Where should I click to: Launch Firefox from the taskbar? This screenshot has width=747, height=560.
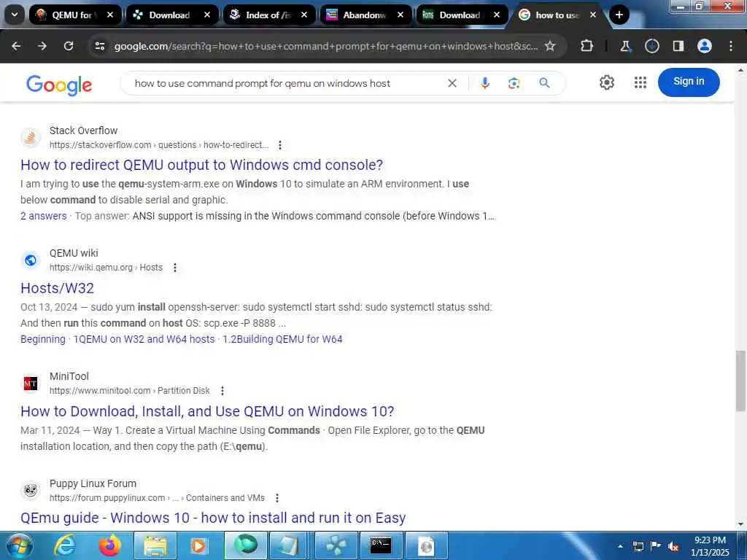point(109,545)
